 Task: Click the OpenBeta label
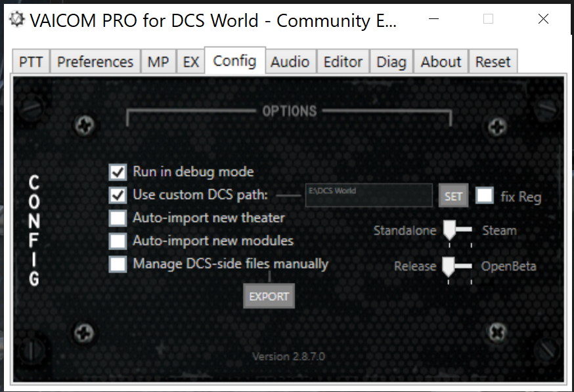[508, 267]
